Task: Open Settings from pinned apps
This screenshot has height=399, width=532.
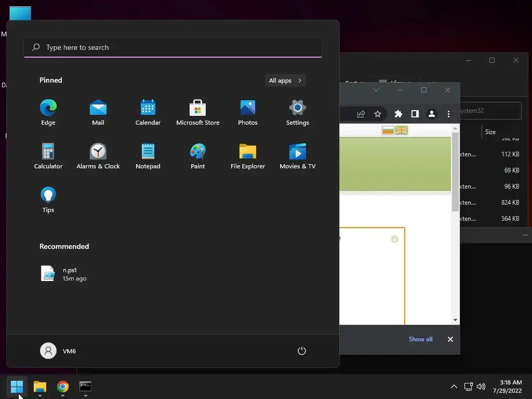Action: tap(298, 113)
